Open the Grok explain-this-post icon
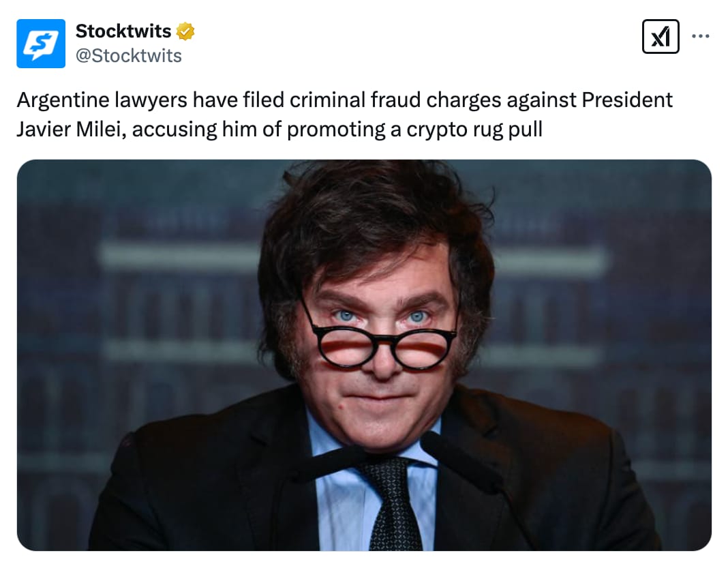The image size is (728, 566). (x=661, y=36)
